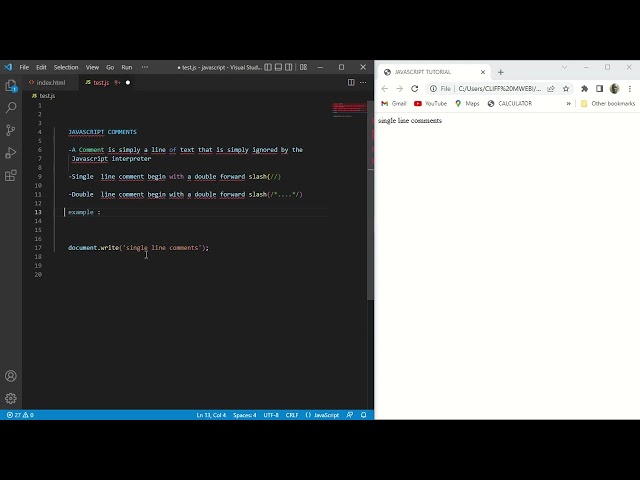The image size is (640, 480).
Task: Expand hidden bookmarks chevron
Action: [569, 104]
